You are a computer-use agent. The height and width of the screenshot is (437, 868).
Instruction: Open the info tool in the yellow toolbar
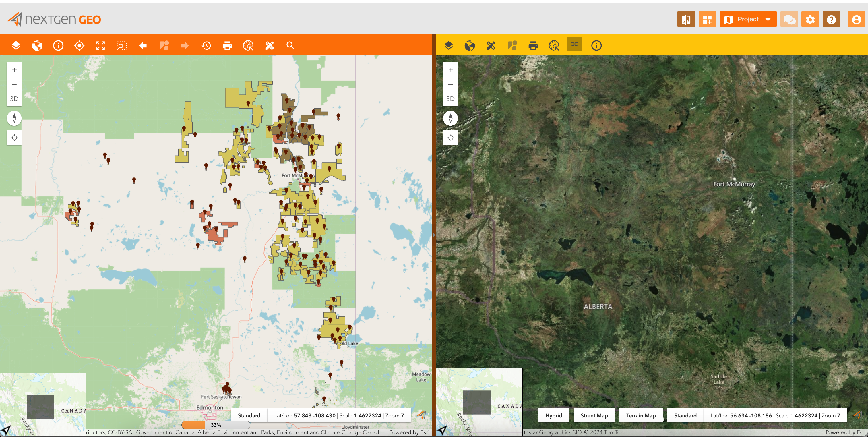click(x=596, y=45)
